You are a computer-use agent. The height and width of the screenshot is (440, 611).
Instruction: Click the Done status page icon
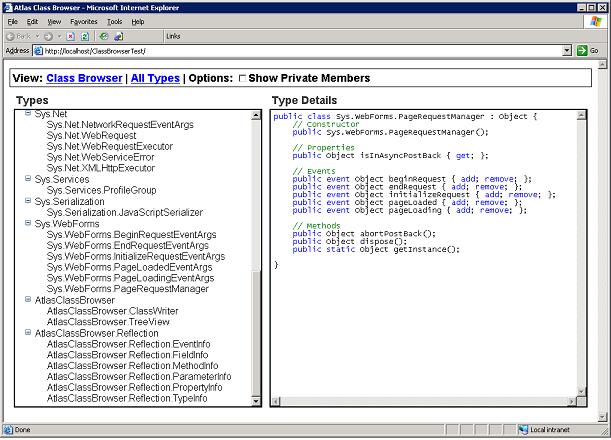(8, 430)
